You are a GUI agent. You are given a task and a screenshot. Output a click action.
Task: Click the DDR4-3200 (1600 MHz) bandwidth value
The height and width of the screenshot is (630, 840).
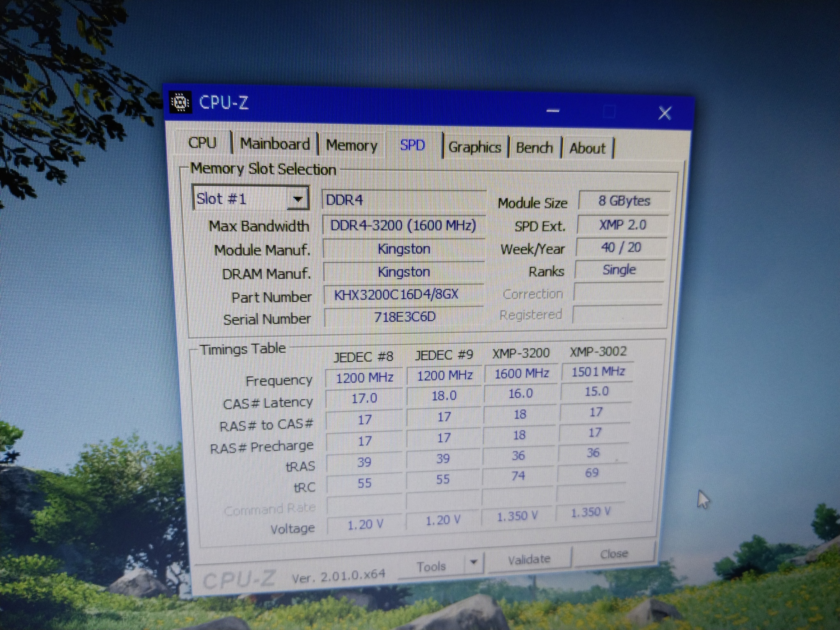pyautogui.click(x=403, y=225)
